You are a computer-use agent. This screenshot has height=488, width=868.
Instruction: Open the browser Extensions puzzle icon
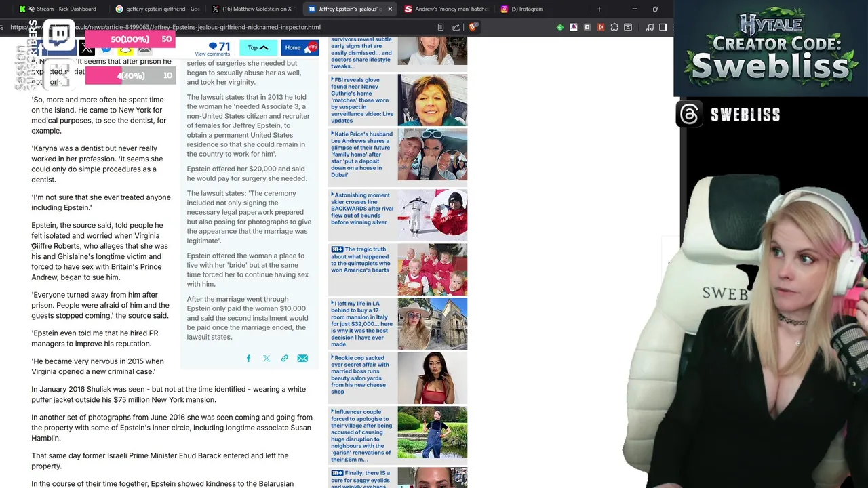tap(614, 27)
